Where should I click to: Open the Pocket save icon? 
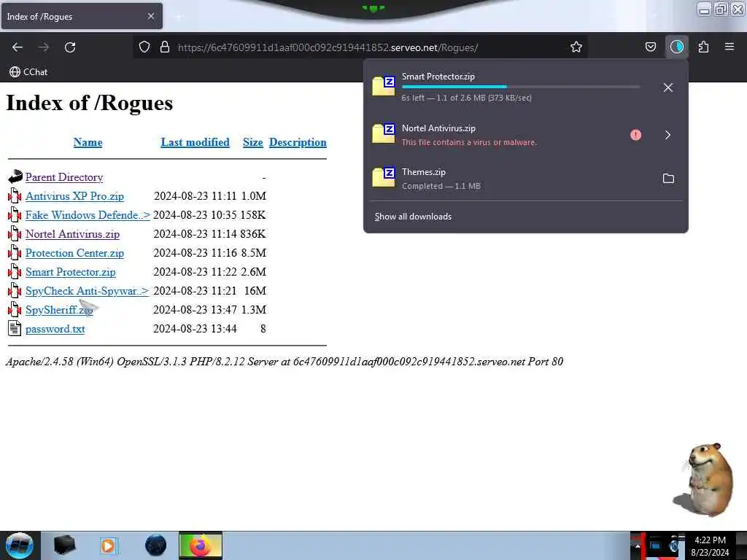click(x=650, y=47)
